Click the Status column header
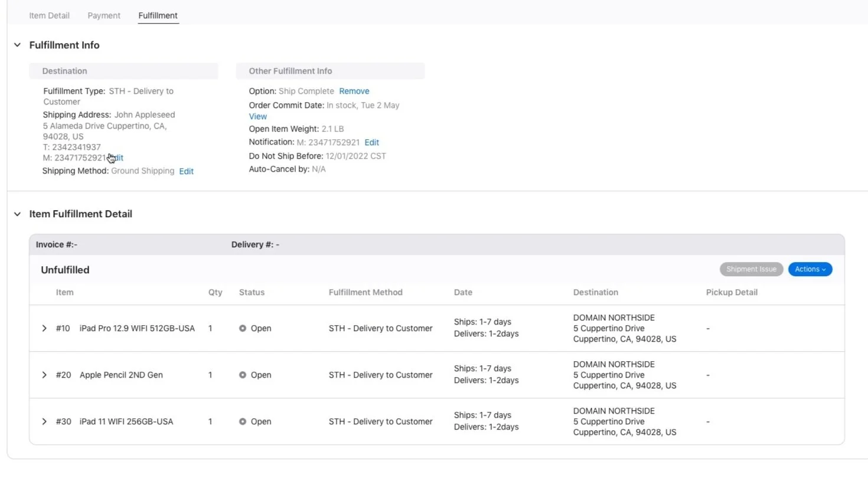Viewport: 868px width, 488px height. pos(252,292)
